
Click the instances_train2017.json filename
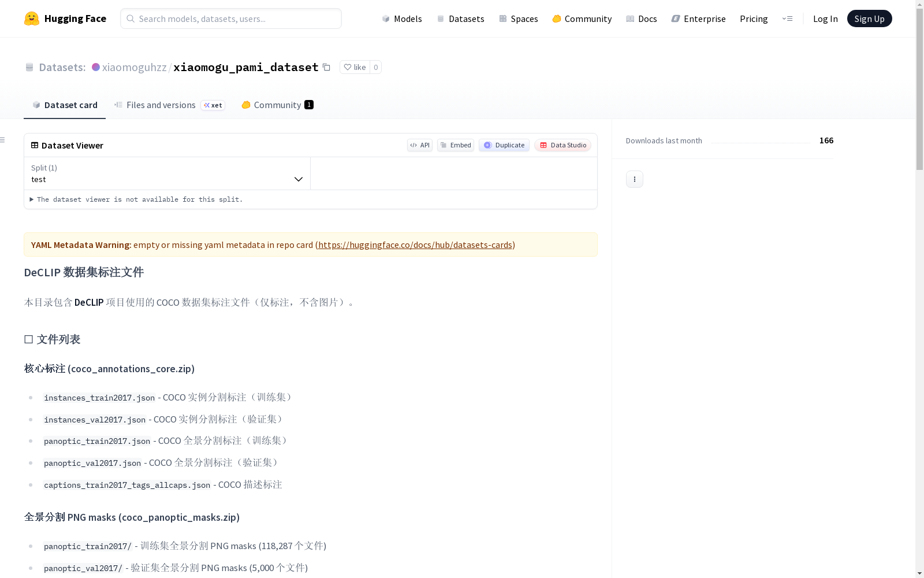coord(99,398)
